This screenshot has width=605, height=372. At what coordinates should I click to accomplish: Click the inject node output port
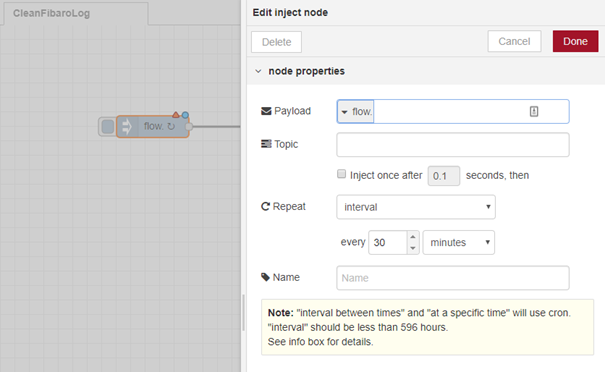189,127
